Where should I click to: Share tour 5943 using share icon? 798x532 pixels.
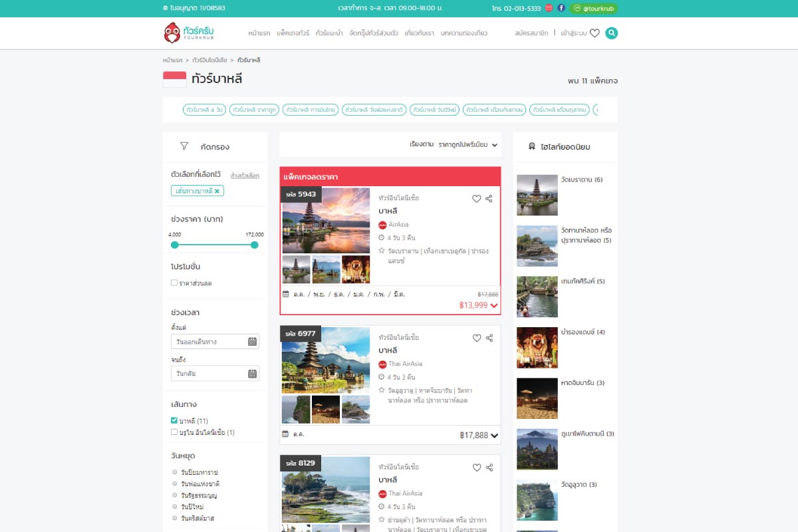(x=489, y=198)
